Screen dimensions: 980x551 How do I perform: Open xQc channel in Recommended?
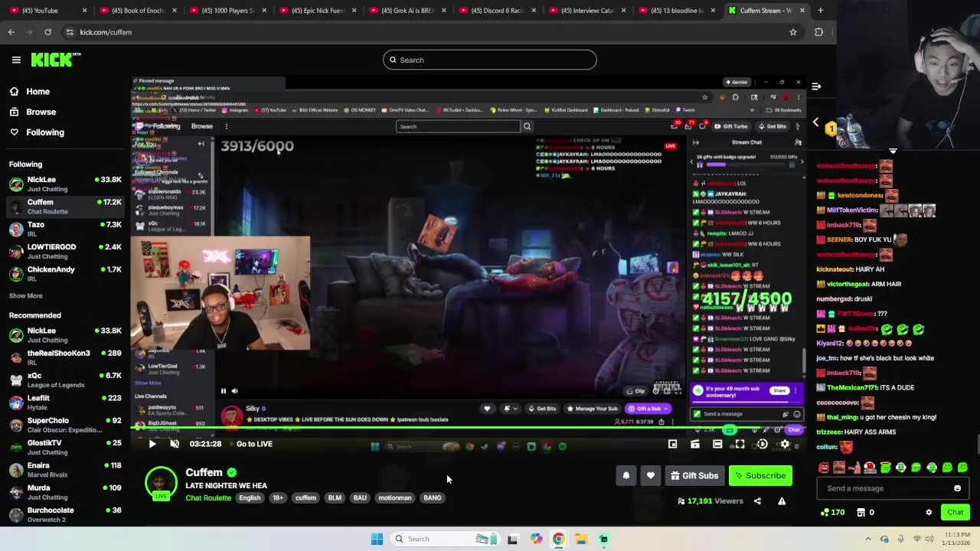64,380
